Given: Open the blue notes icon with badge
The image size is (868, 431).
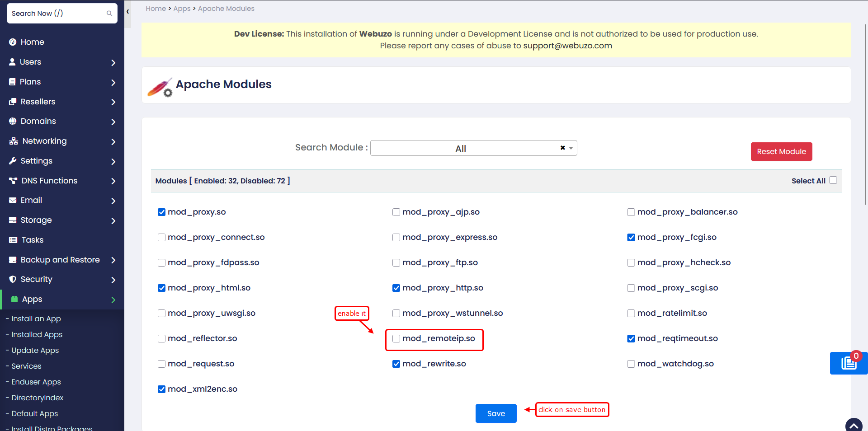Looking at the screenshot, I should 849,363.
